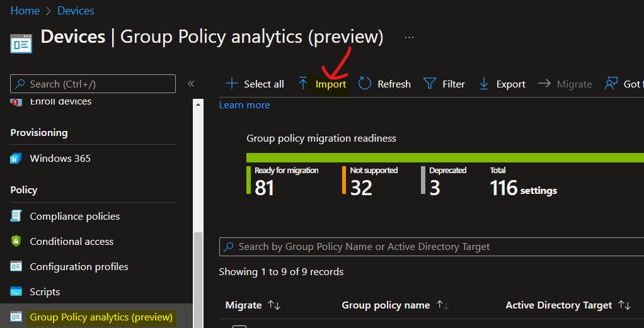
Task: Select Group Policy analytics (preview) in sidebar
Action: pos(101,317)
